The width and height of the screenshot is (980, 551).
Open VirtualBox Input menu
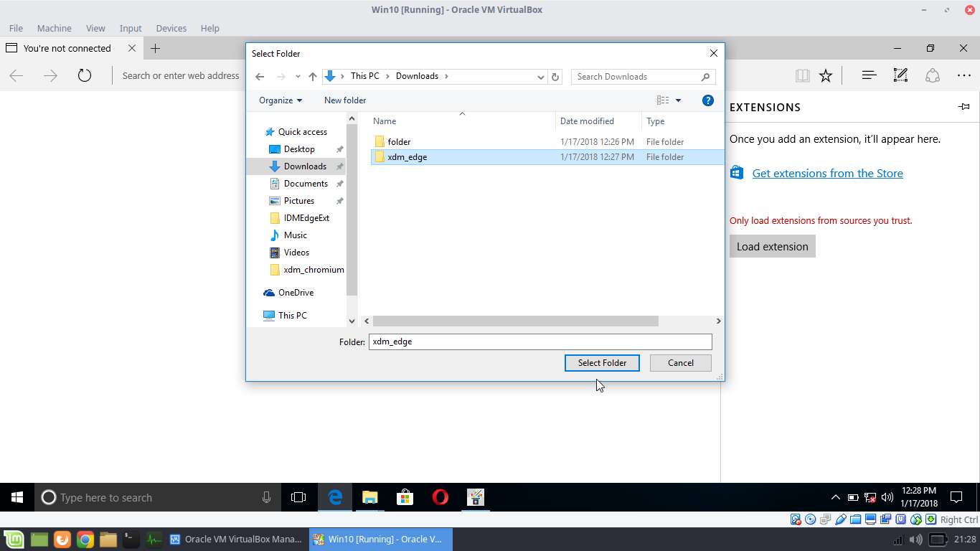coord(131,28)
